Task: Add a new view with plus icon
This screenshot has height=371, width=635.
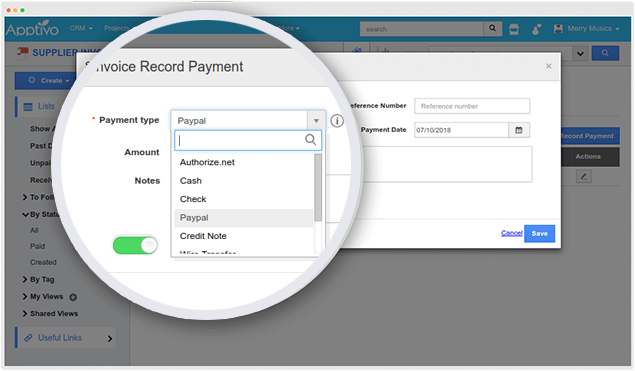Action: (x=73, y=297)
